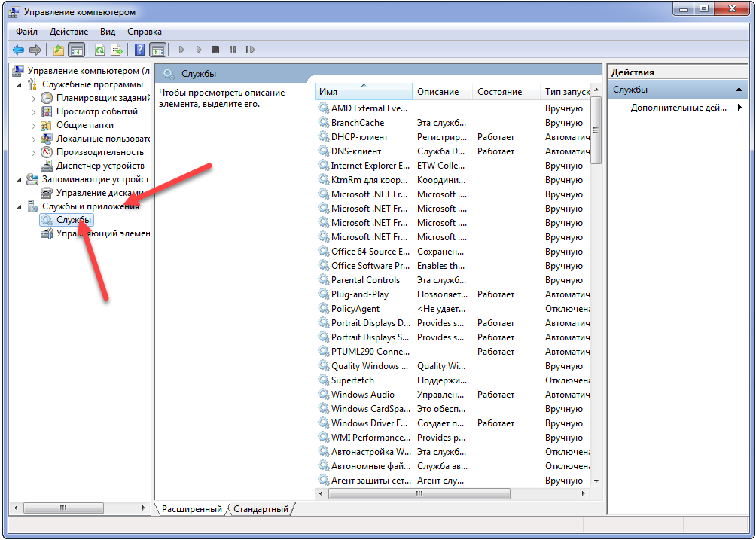Click the Up one level folder icon

pos(59,50)
